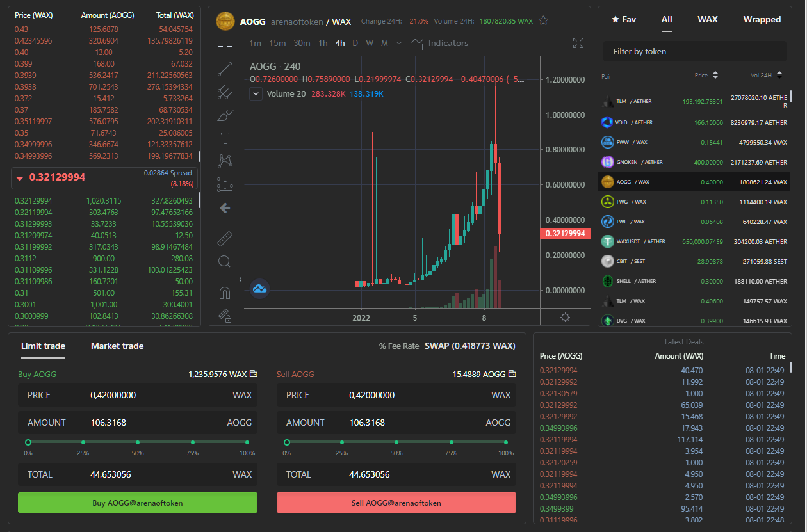Click wallet icon next to 1,235.9576 WAX
The height and width of the screenshot is (532, 807).
[x=254, y=374]
